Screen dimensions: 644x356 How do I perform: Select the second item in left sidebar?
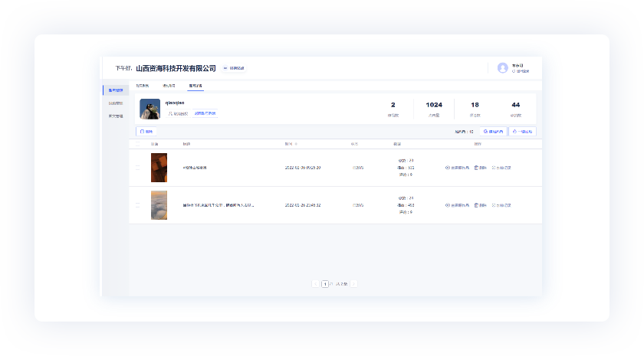115,103
